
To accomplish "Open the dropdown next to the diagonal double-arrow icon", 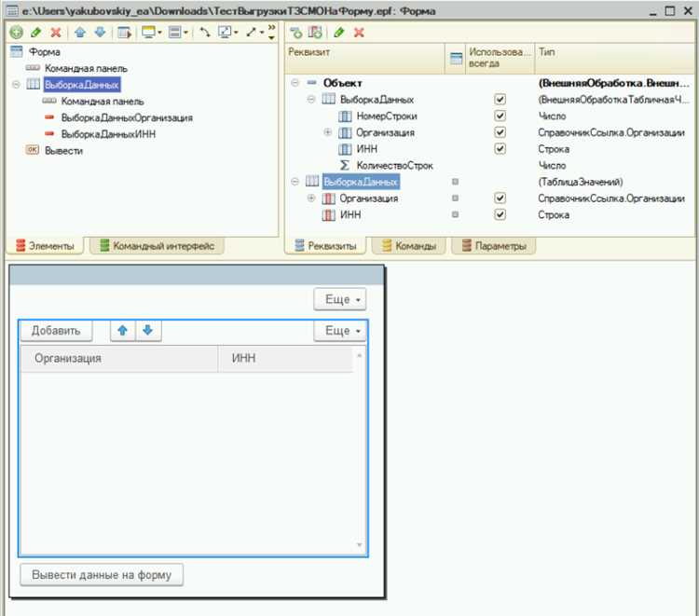I will click(262, 33).
